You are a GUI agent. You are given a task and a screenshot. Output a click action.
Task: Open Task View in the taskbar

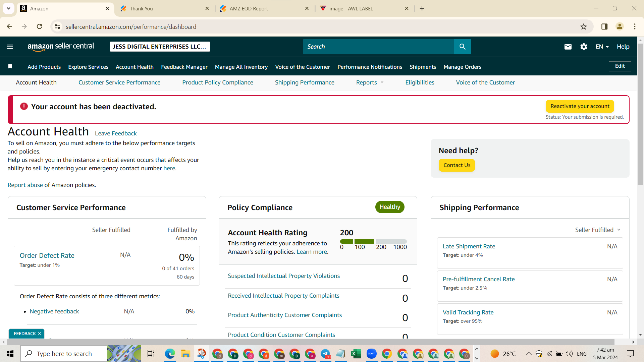pyautogui.click(x=151, y=354)
